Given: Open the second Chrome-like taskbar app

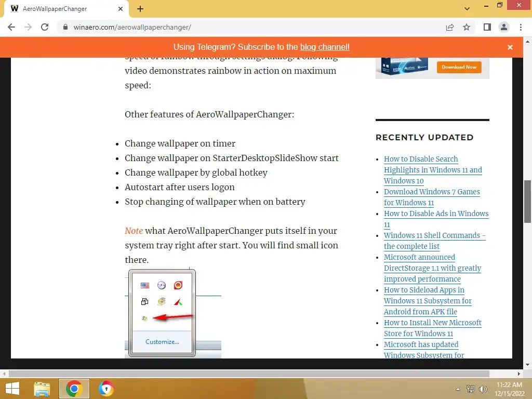Looking at the screenshot, I should [x=106, y=389].
